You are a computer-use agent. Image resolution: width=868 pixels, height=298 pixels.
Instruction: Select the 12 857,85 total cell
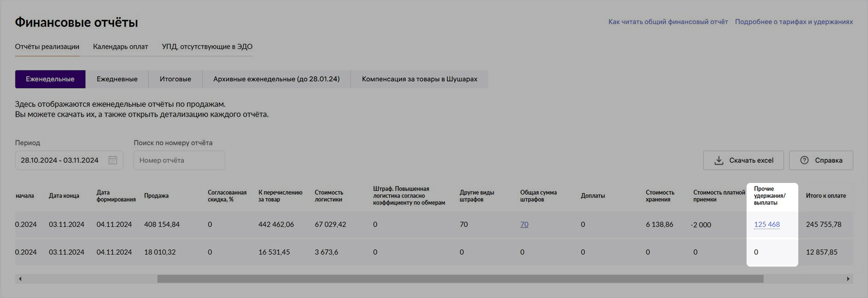tap(822, 252)
